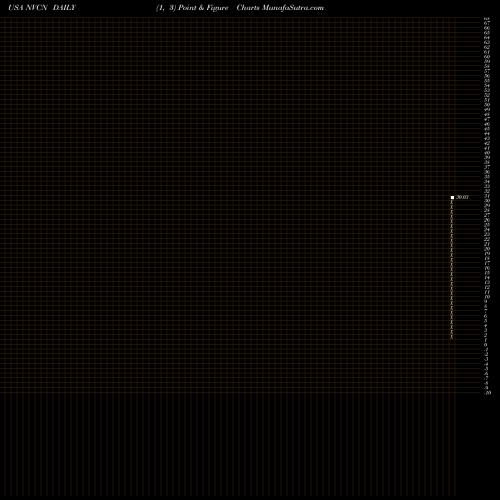Viewport: 500px width, 500px height.
Task: Click the 30.07 price label
Action: click(462, 197)
